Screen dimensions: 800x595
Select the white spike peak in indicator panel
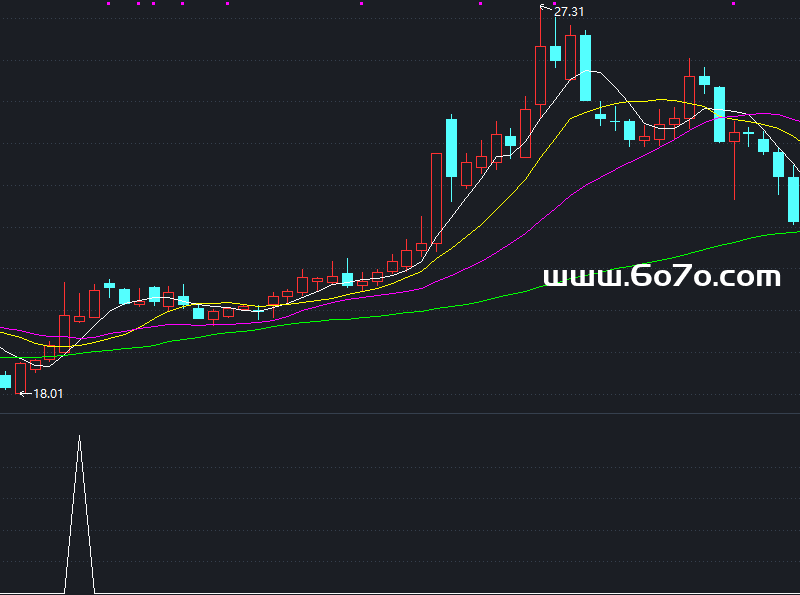(x=80, y=438)
